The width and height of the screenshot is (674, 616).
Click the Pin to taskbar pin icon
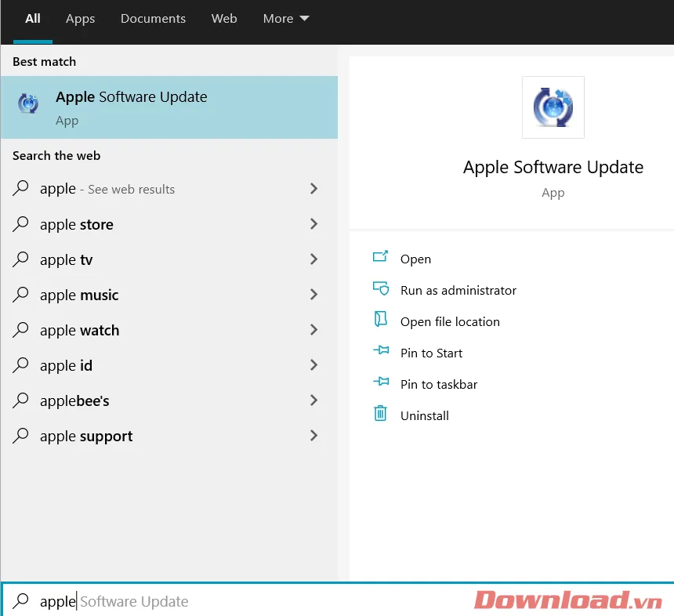click(381, 382)
